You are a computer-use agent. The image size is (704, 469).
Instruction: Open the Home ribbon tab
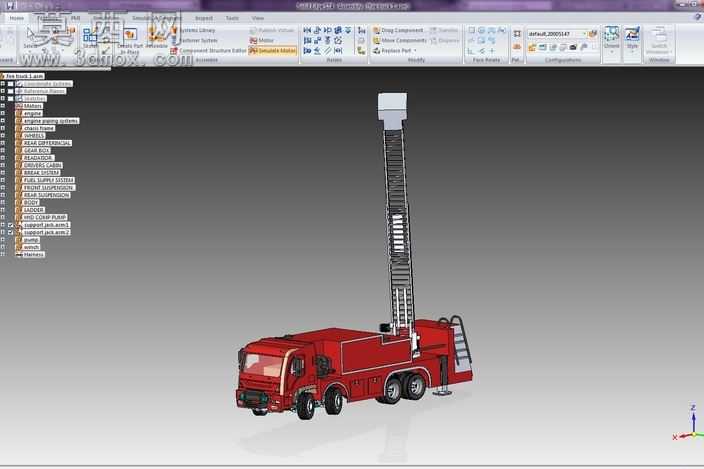(x=17, y=18)
